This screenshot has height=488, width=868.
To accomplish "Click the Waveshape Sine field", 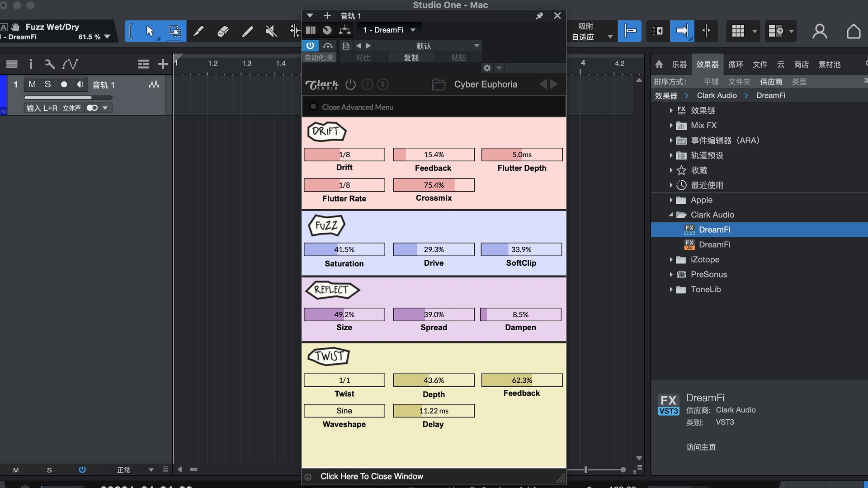I will 344,411.
